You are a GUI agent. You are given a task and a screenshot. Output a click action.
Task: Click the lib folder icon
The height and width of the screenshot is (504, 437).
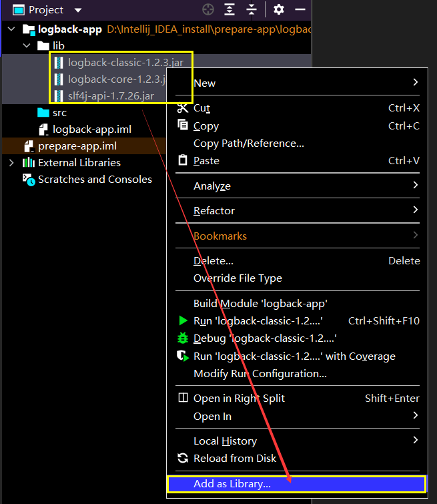[43, 45]
